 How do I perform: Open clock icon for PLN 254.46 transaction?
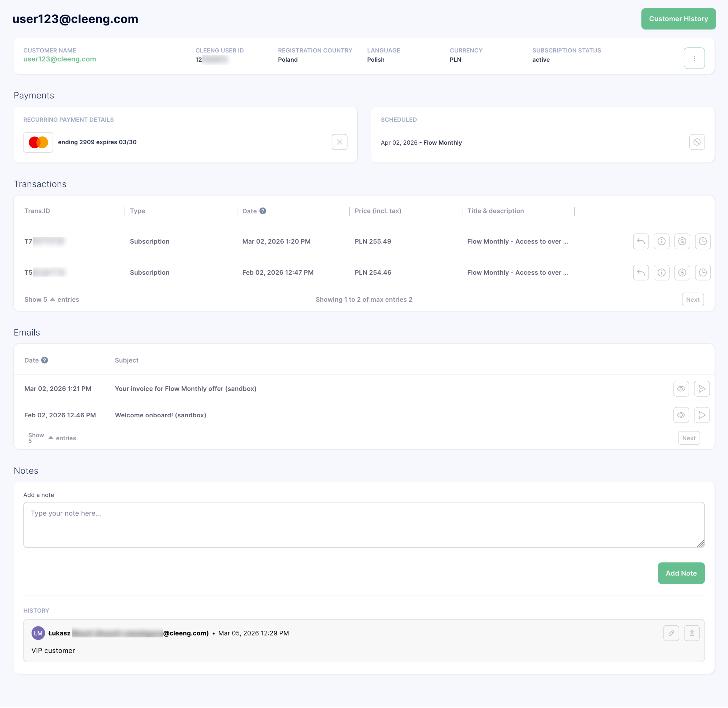[703, 272]
